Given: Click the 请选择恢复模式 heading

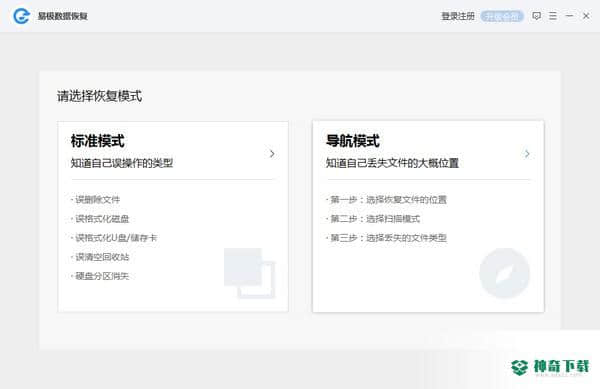Looking at the screenshot, I should click(99, 96).
